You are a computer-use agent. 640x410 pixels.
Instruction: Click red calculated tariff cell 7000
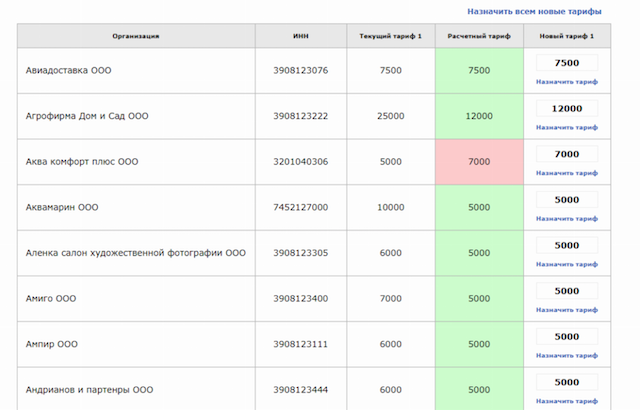coord(479,162)
